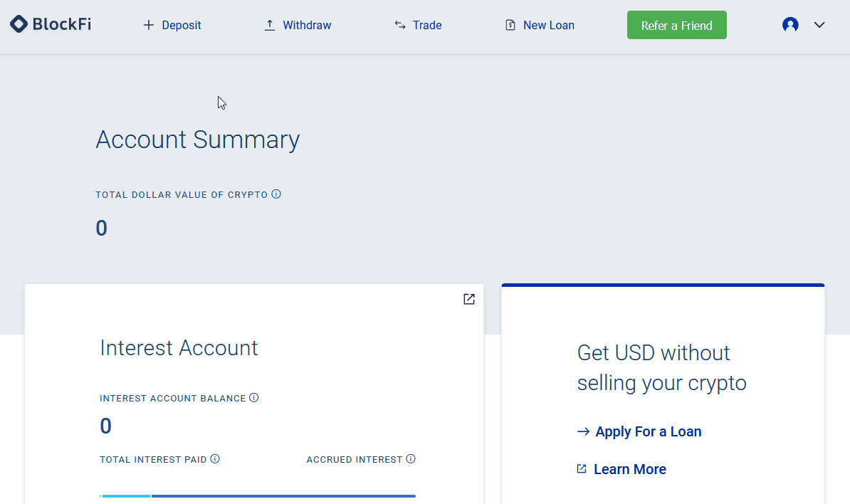Screen dimensions: 850x504
Task: Open the Learn More link
Action: coord(629,469)
